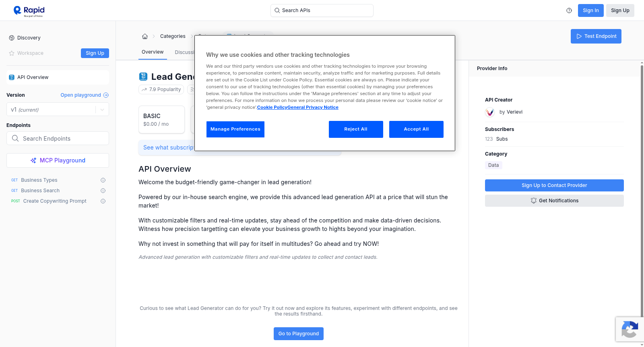Select the BASIC pricing plan card
Image resolution: width=644 pixels, height=347 pixels.
(161, 120)
